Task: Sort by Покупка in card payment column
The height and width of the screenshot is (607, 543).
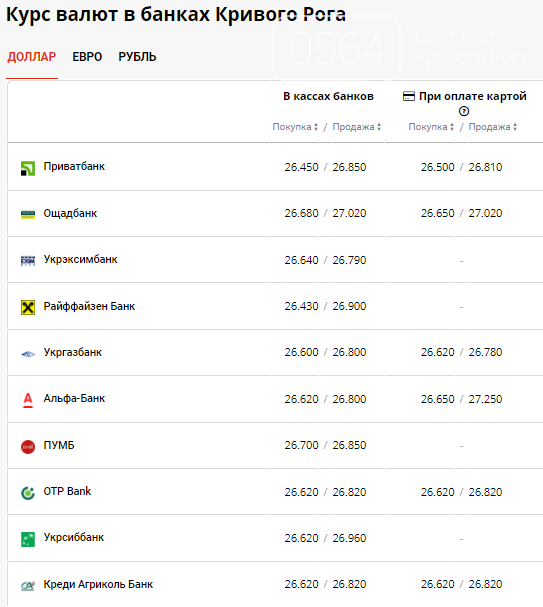Action: [431, 127]
